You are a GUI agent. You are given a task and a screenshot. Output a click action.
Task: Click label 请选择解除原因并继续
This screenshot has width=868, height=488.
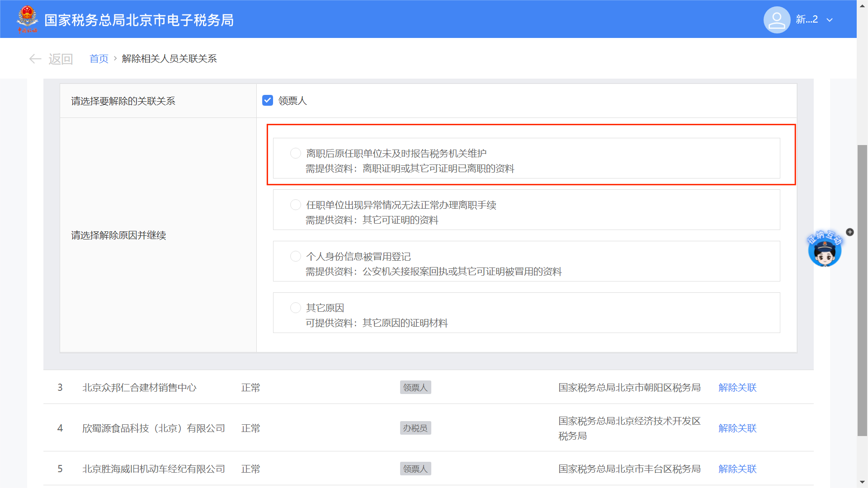tap(118, 235)
